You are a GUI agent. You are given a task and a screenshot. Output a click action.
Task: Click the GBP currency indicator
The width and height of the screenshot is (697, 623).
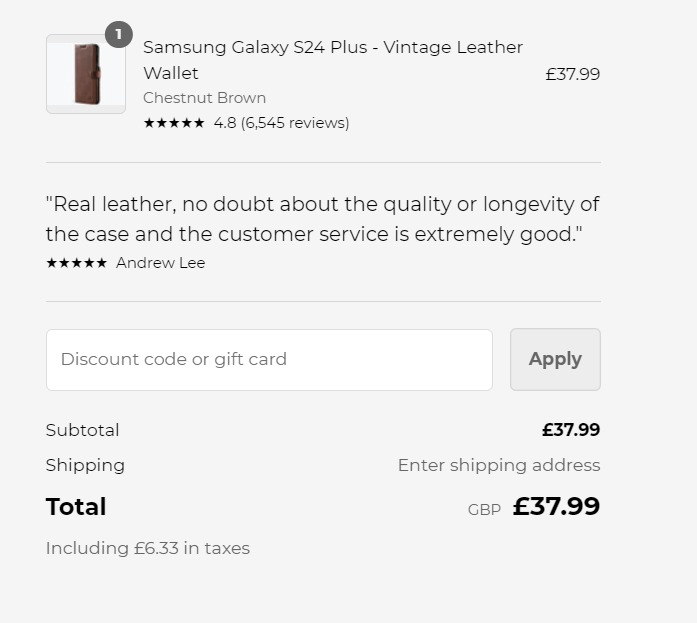click(x=484, y=509)
